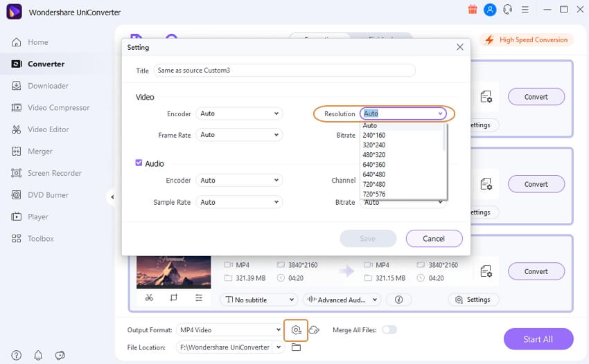Click the GPU acceleration icon beside gear

point(315,330)
